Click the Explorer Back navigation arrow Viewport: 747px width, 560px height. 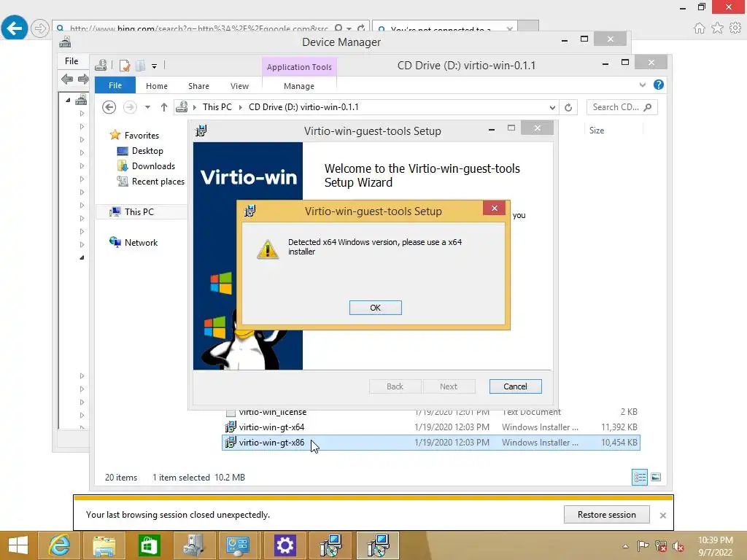click(109, 107)
